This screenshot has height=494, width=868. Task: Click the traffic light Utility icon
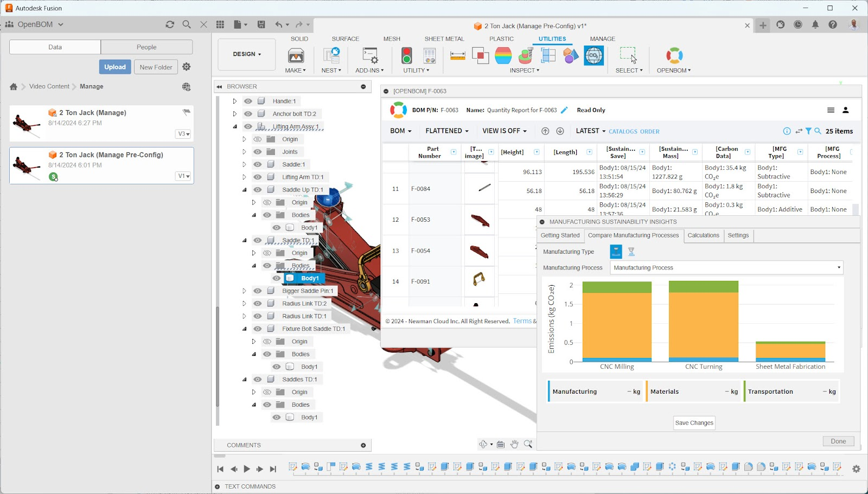point(407,55)
